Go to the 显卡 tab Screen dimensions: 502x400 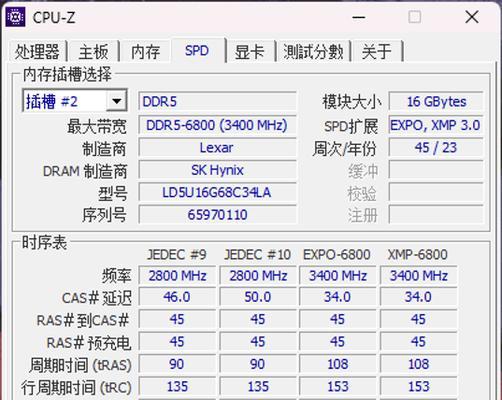click(x=250, y=52)
